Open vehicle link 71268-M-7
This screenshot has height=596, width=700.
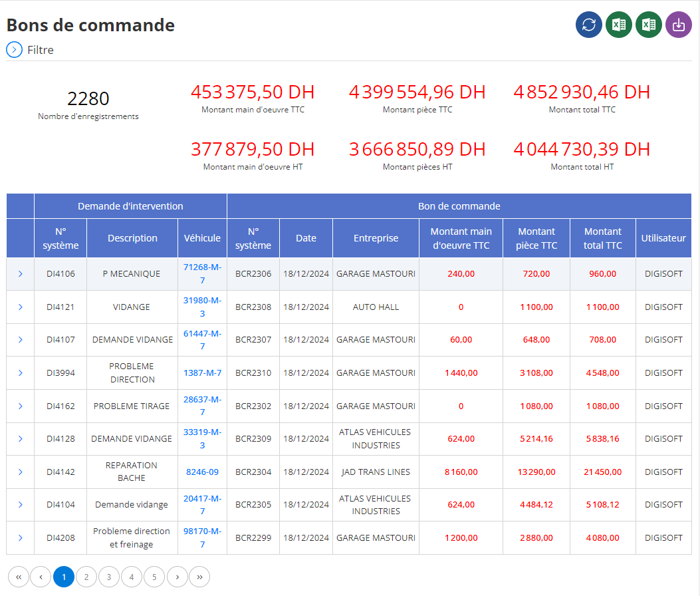202,273
